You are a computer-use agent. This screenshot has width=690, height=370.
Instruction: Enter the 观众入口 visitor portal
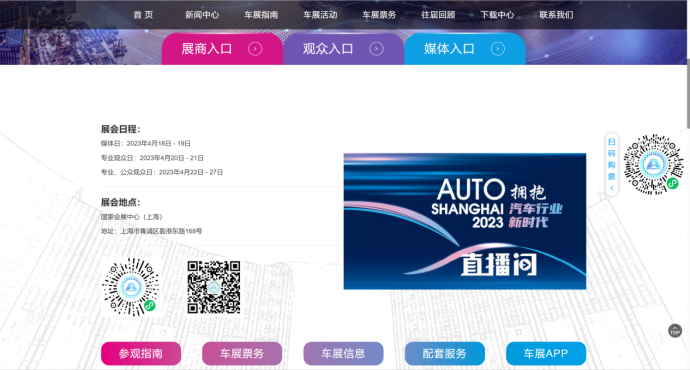coord(343,49)
